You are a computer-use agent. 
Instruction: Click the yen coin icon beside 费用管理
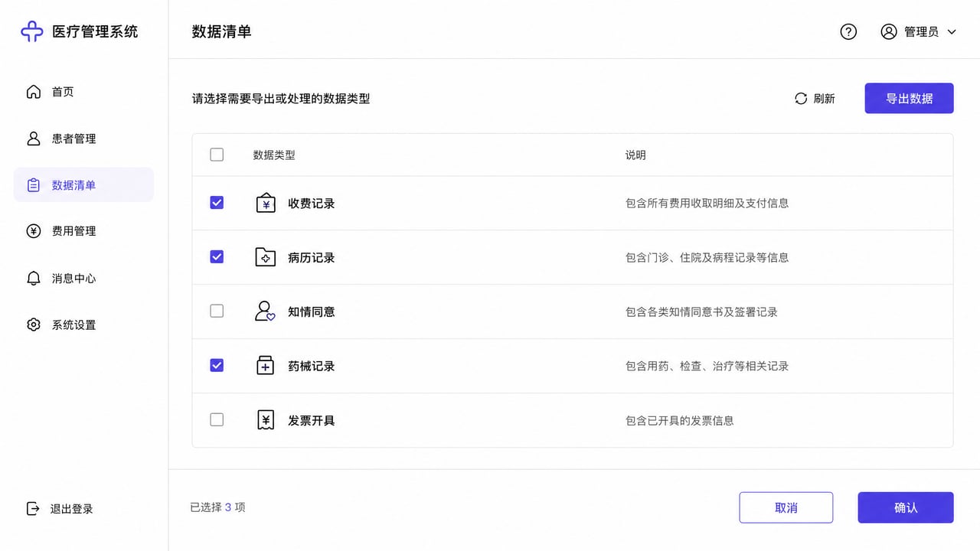coord(34,231)
